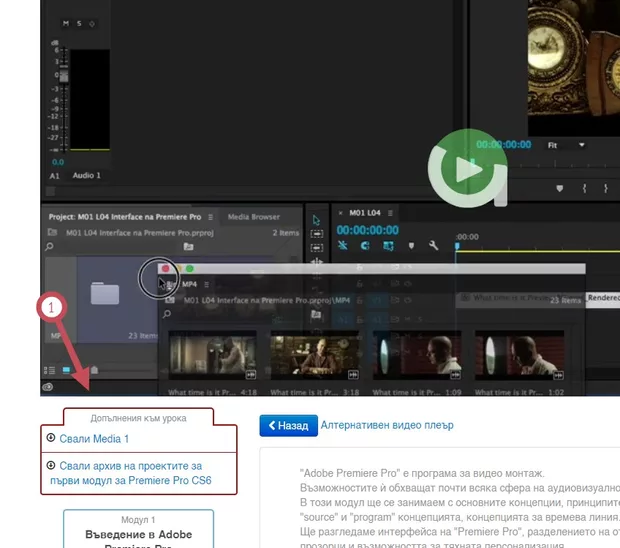The width and height of the screenshot is (620, 548).
Task: Click the red close button of the MP4 bin
Action: [166, 269]
